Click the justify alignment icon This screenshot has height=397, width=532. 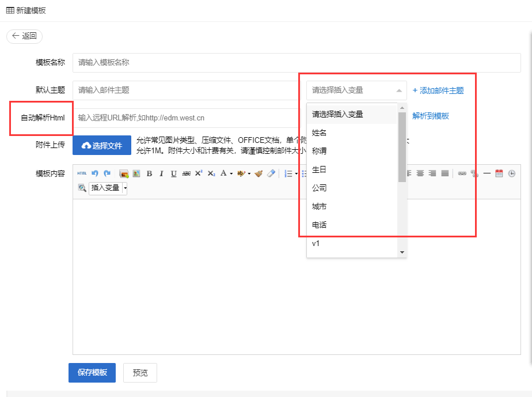(x=445, y=173)
